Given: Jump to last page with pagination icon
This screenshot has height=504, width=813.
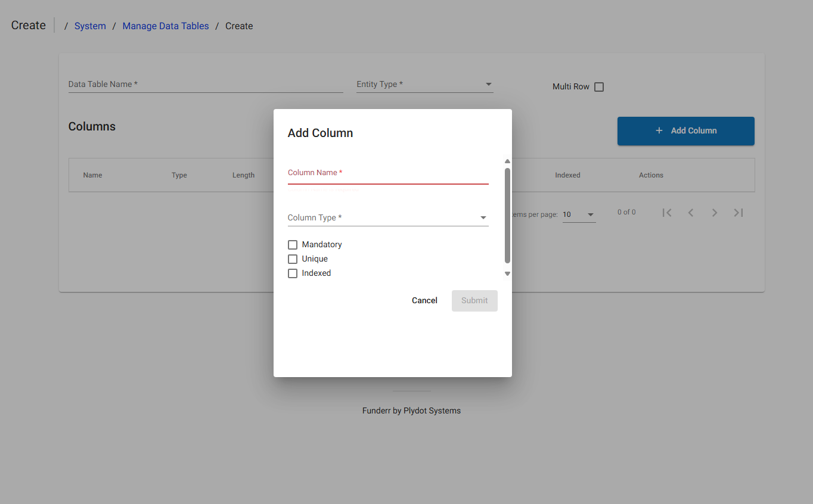Looking at the screenshot, I should 738,212.
